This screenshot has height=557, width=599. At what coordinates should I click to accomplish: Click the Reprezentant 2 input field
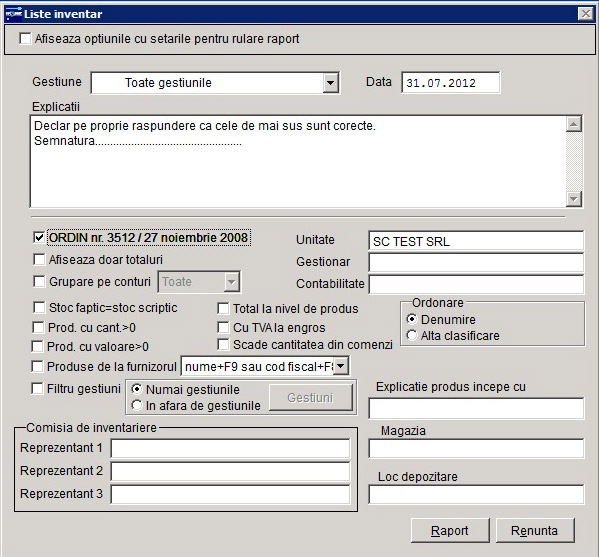pyautogui.click(x=230, y=471)
